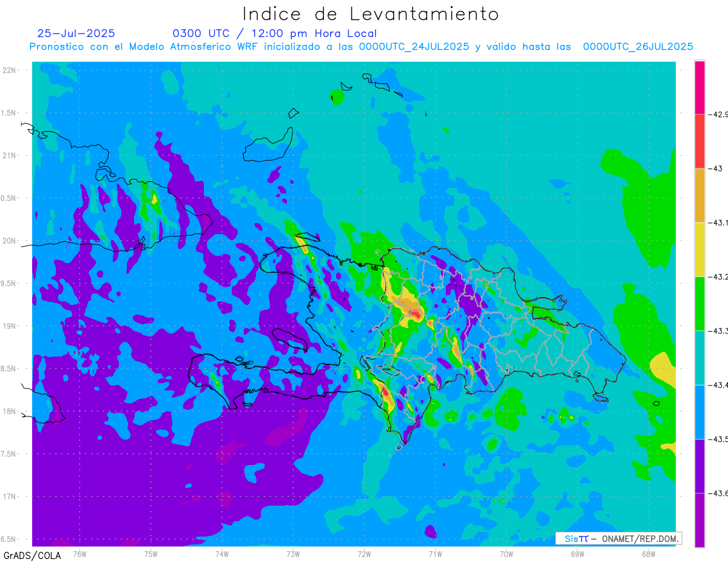Click the '0.5N' latitude label
This screenshot has height=562, width=728.
10,198
